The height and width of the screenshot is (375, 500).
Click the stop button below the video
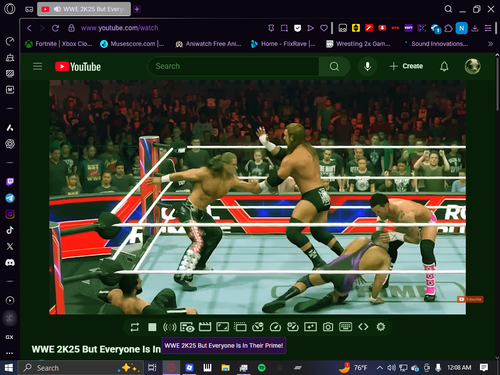pos(152,327)
